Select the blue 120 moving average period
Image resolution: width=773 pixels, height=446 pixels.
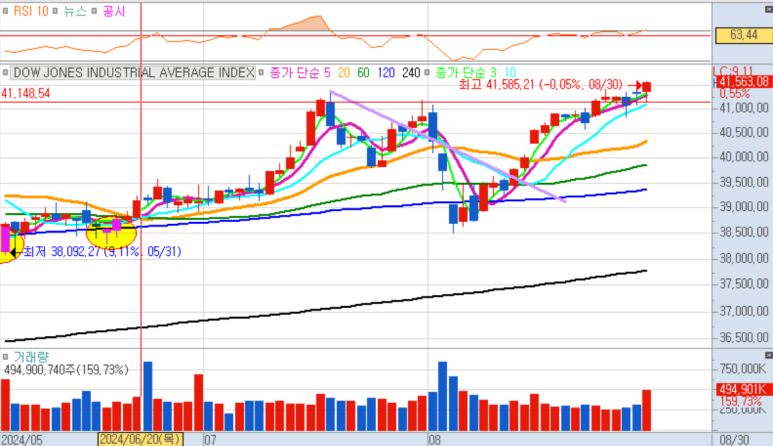point(386,72)
